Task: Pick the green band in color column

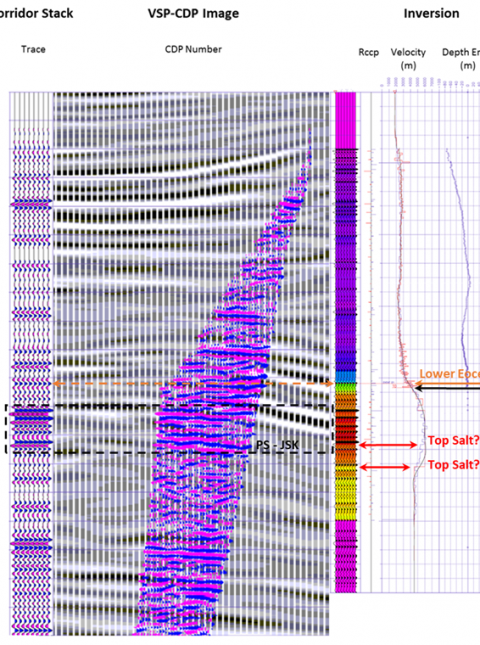Action: point(346,387)
